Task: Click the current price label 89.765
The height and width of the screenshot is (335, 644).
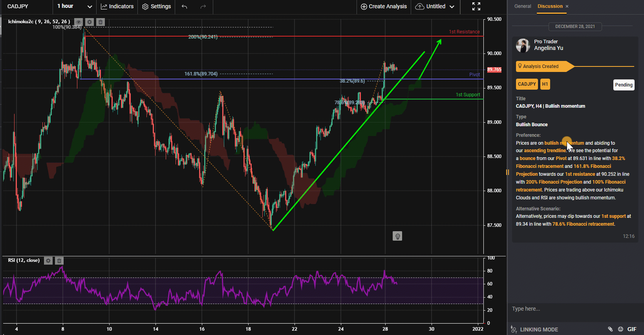Action: (x=494, y=70)
